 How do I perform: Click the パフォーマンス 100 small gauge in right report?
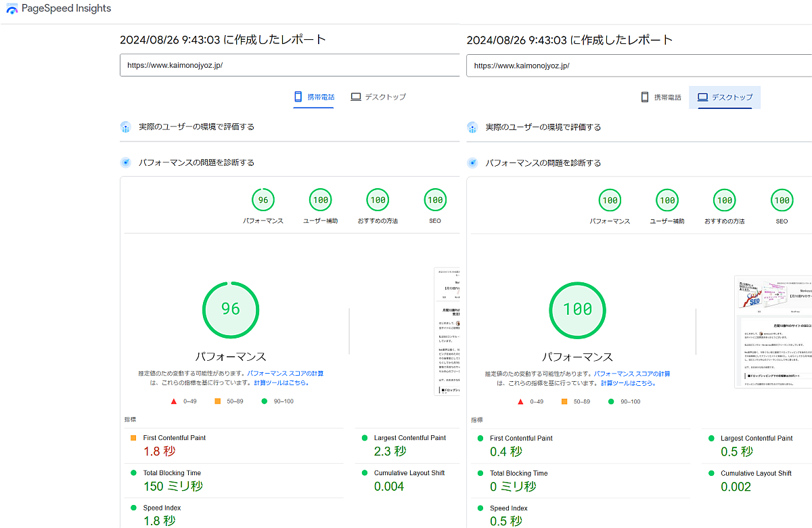point(610,200)
